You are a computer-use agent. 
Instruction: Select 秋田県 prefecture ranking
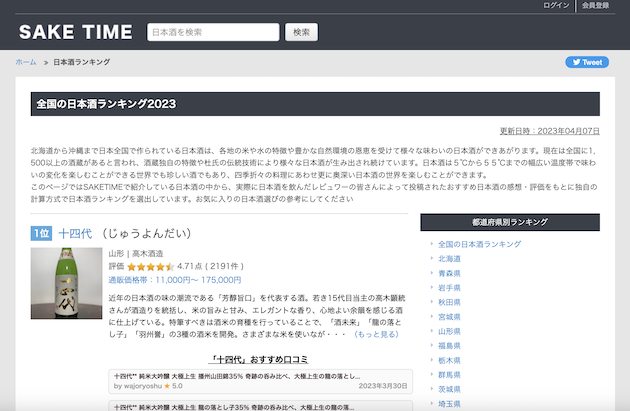[449, 302]
